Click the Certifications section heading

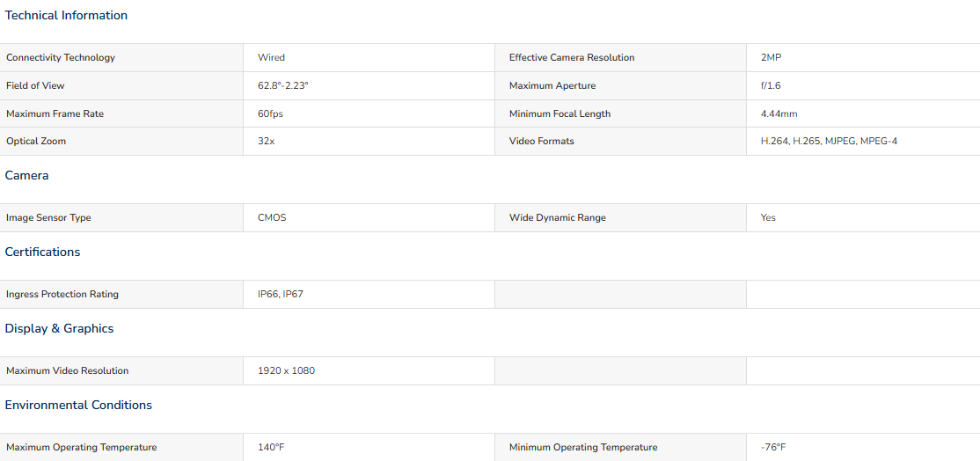[x=42, y=252]
